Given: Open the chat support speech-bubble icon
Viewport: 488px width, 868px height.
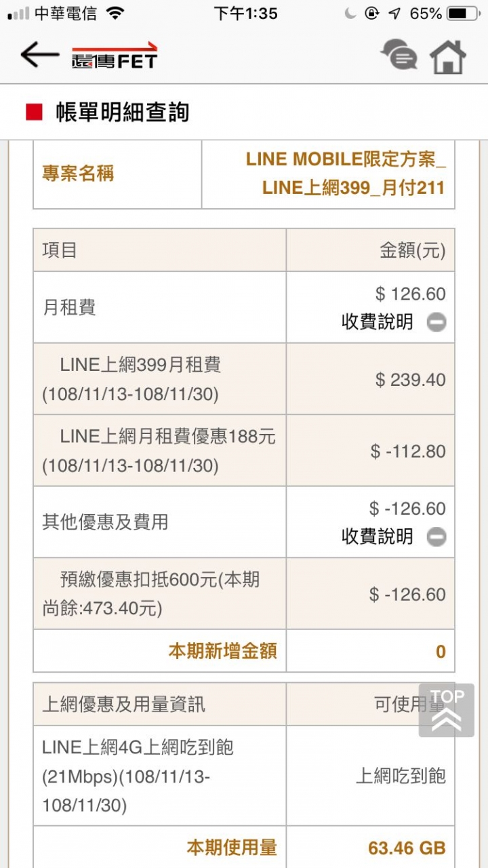Looking at the screenshot, I should tap(399, 55).
